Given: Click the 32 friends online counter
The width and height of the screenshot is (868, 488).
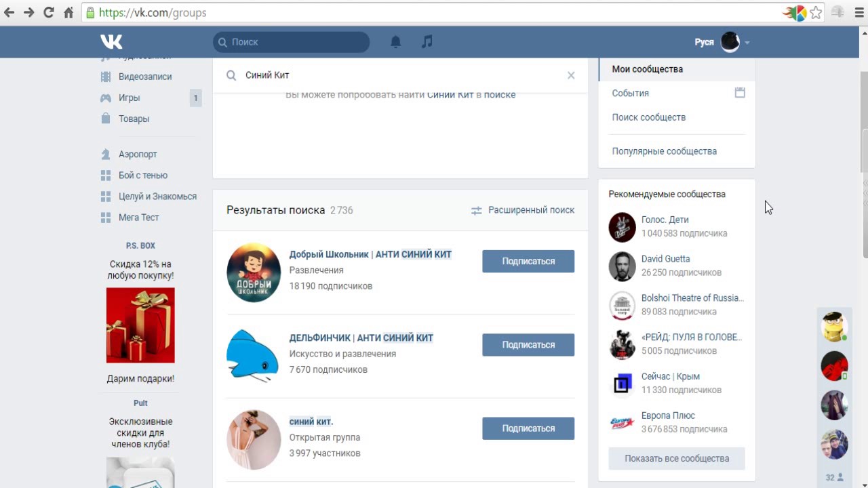Looking at the screenshot, I should pos(834,477).
